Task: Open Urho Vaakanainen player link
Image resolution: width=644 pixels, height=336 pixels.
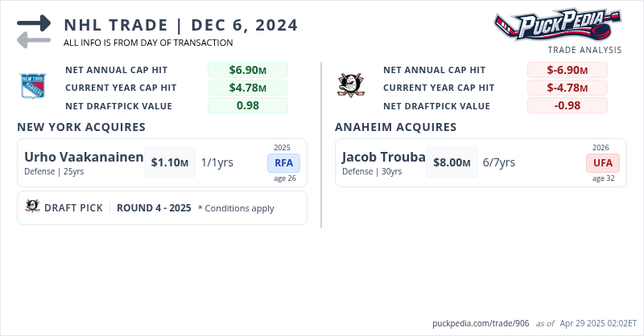Action: coord(84,157)
